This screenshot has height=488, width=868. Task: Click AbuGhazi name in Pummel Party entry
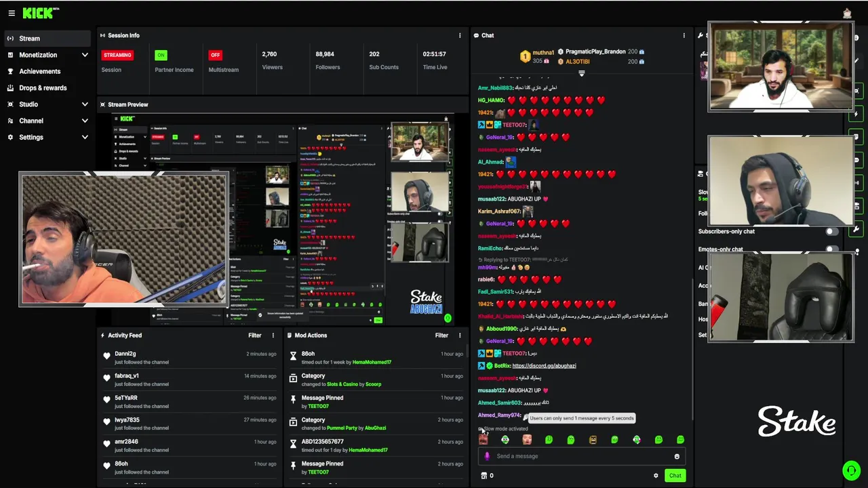[375, 428]
